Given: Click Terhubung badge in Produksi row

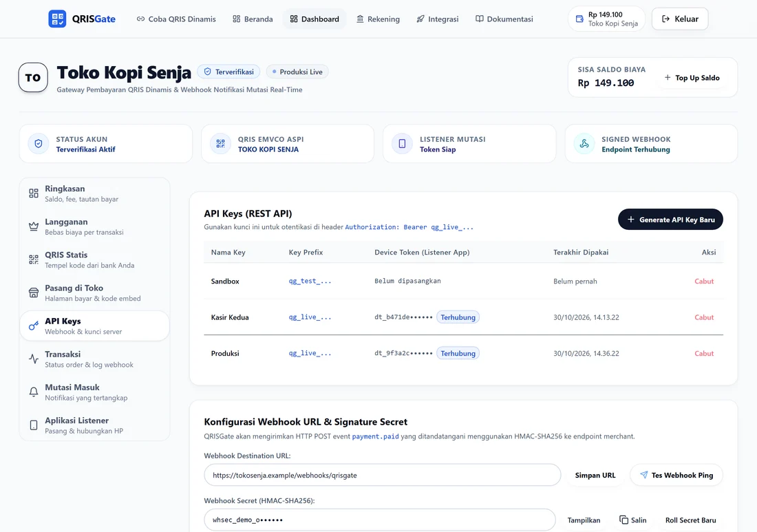Looking at the screenshot, I should click(458, 353).
